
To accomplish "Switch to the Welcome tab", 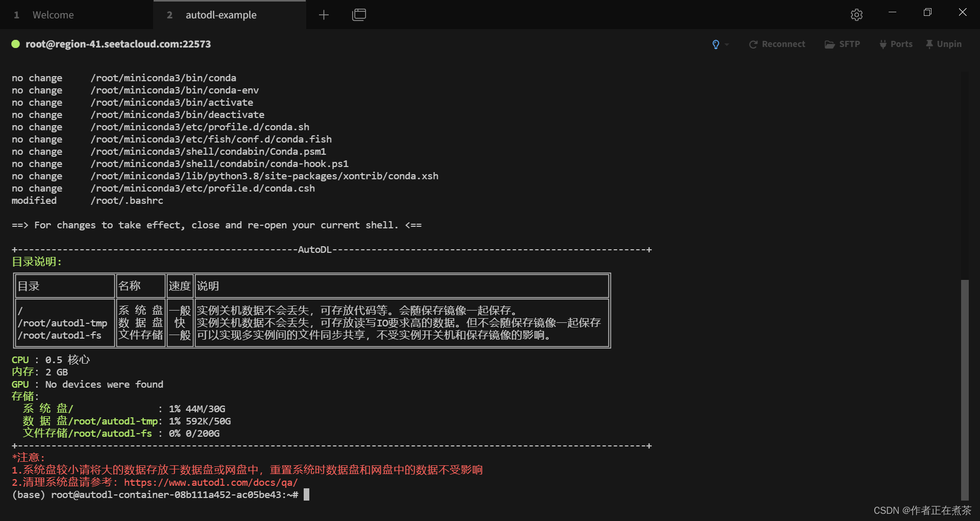I will click(x=53, y=15).
